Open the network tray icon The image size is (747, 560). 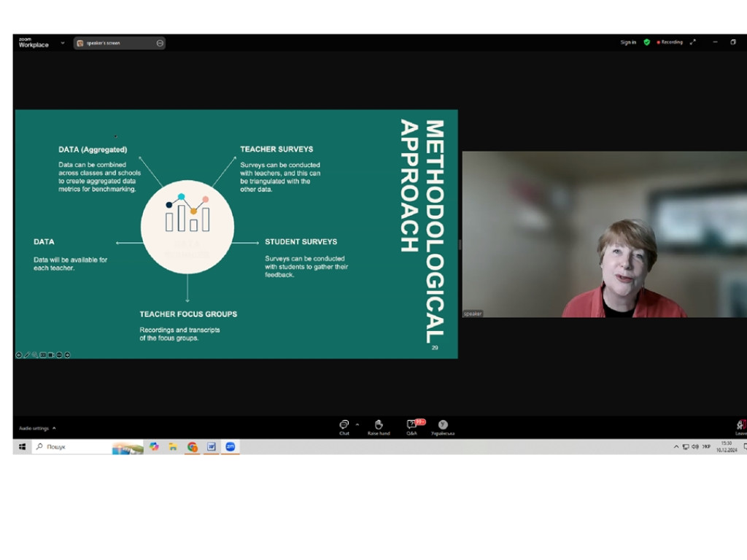point(686,447)
